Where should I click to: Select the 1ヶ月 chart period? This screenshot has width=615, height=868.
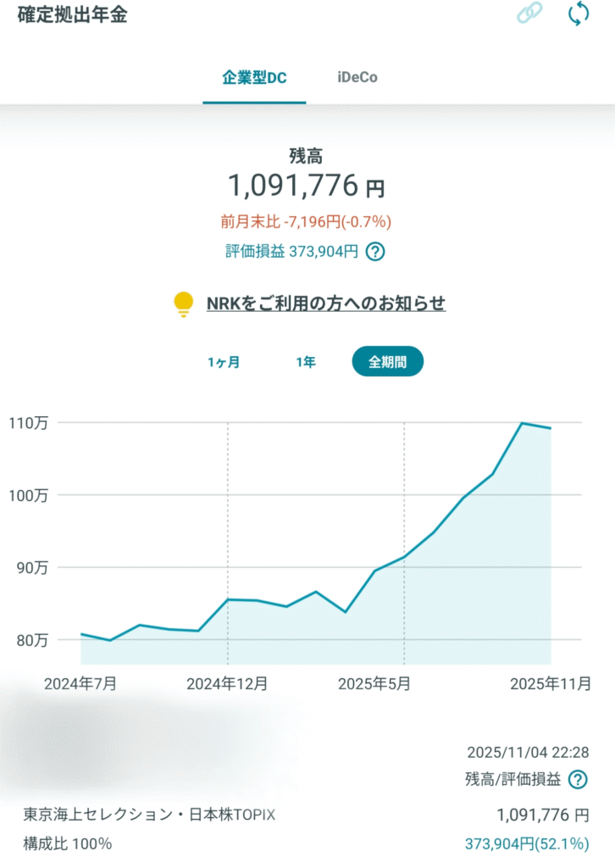tap(224, 362)
